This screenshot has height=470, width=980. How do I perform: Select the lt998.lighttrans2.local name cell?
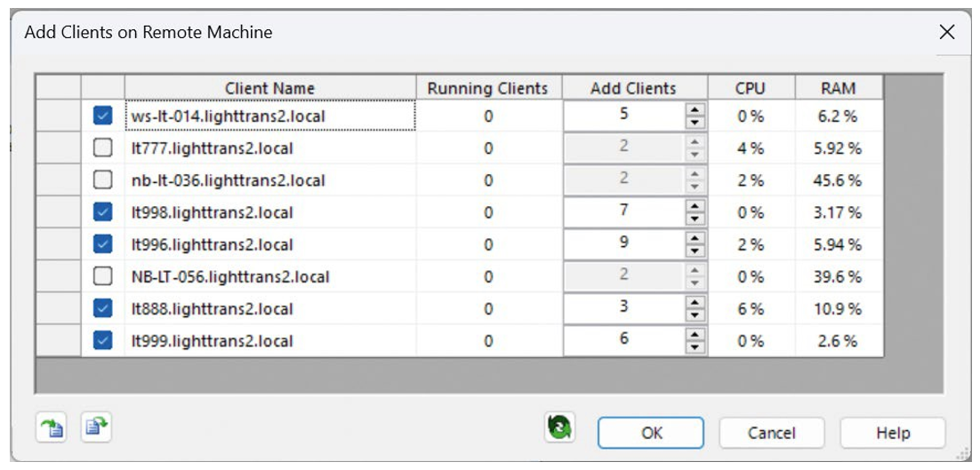tap(270, 212)
